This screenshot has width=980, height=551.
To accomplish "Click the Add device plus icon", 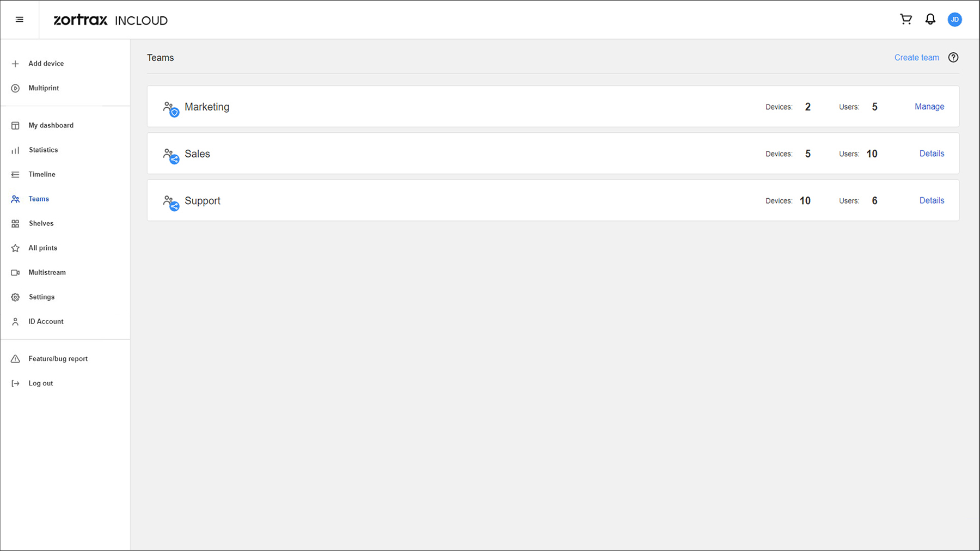I will coord(15,64).
